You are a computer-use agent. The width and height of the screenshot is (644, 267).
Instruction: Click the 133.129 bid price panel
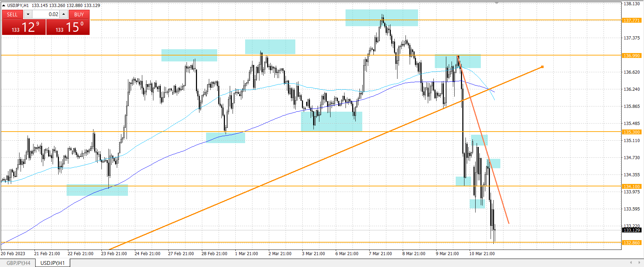24,27
